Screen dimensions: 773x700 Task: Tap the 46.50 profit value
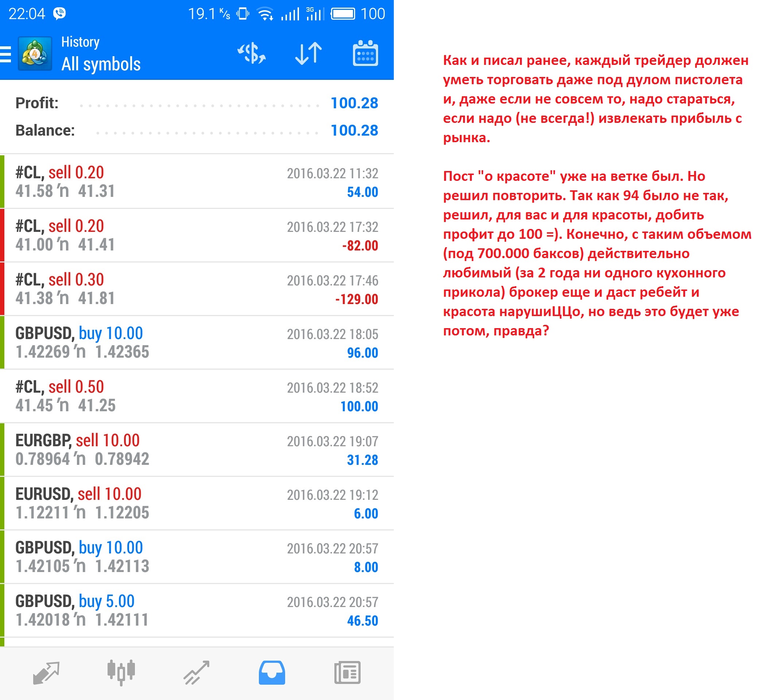click(362, 621)
